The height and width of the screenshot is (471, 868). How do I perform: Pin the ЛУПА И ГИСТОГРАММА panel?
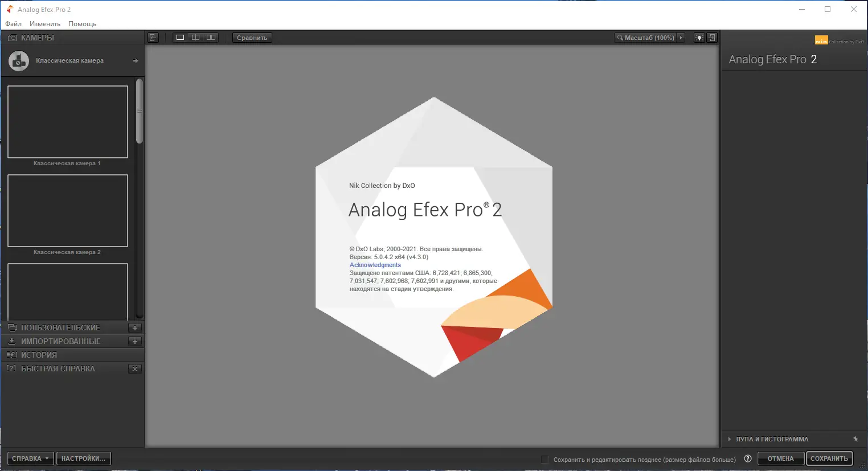pos(855,439)
